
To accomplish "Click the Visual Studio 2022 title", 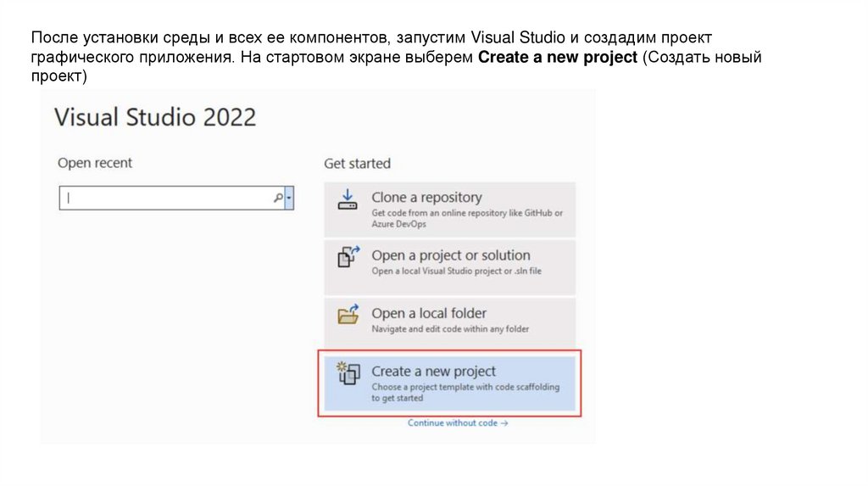I will coord(155,117).
